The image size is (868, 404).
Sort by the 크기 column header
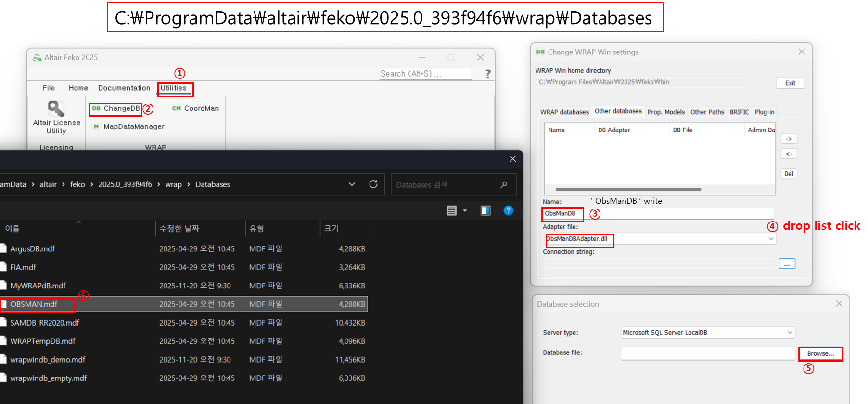tap(345, 228)
